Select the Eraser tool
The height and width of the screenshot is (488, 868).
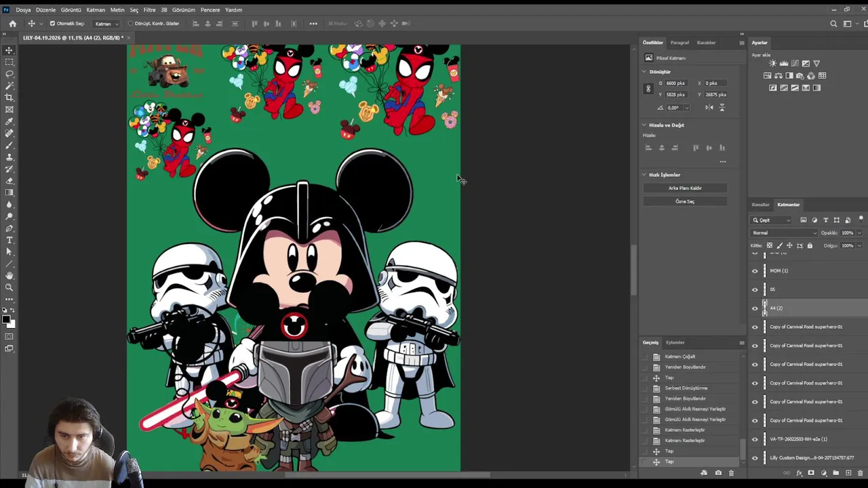coord(9,180)
